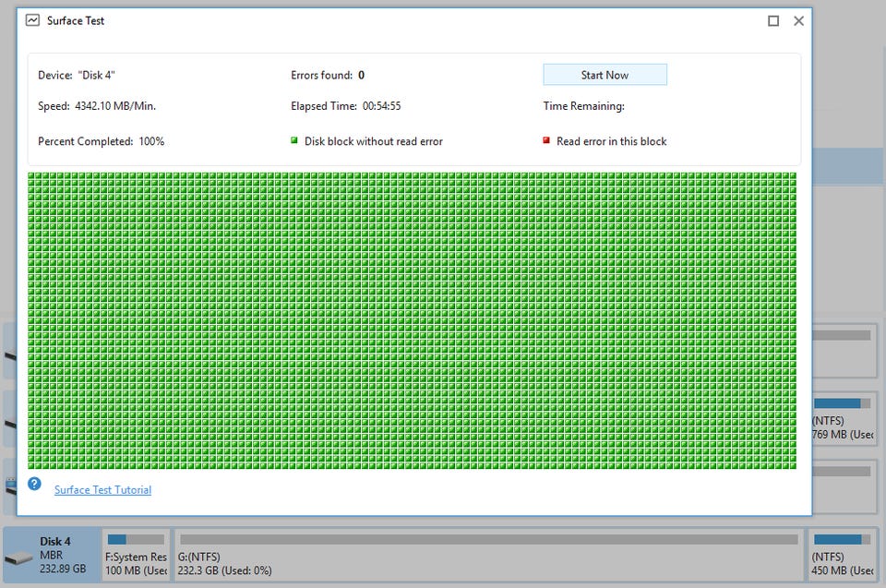This screenshot has width=886, height=588.
Task: Click the Errors found 0 text
Action: pos(328,75)
